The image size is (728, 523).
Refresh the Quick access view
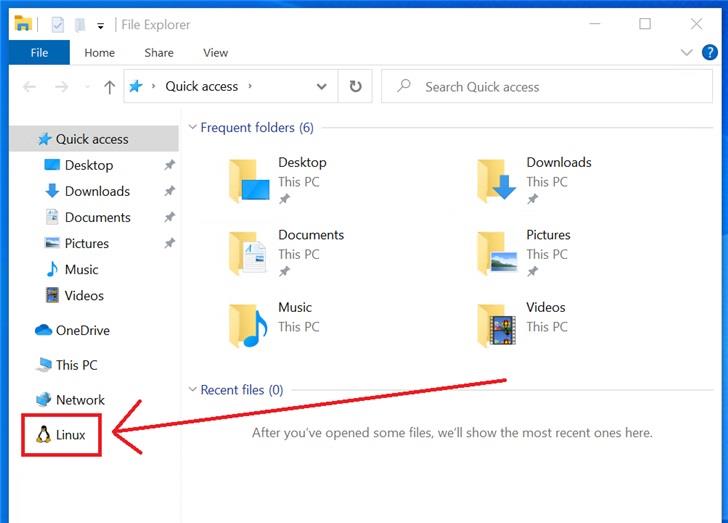click(355, 86)
